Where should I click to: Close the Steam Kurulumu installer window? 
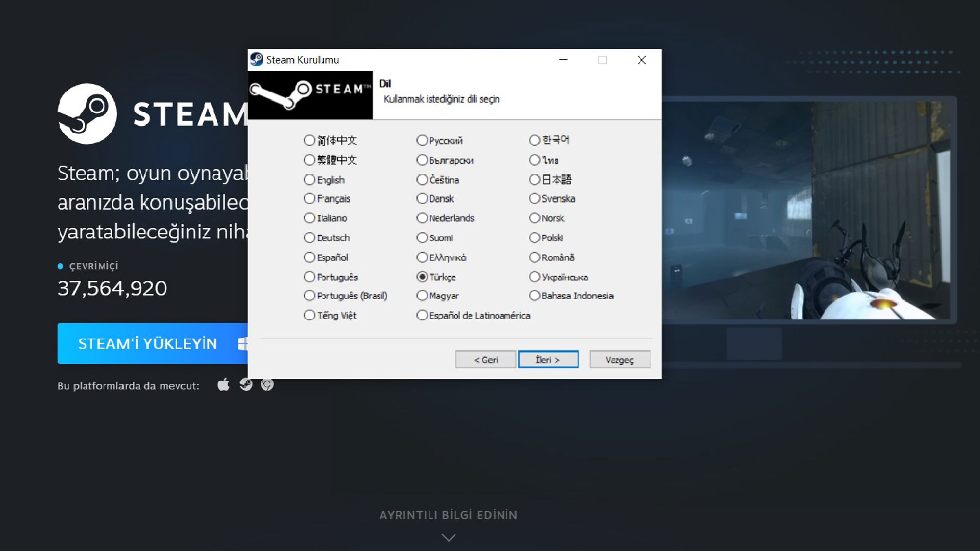tap(642, 60)
